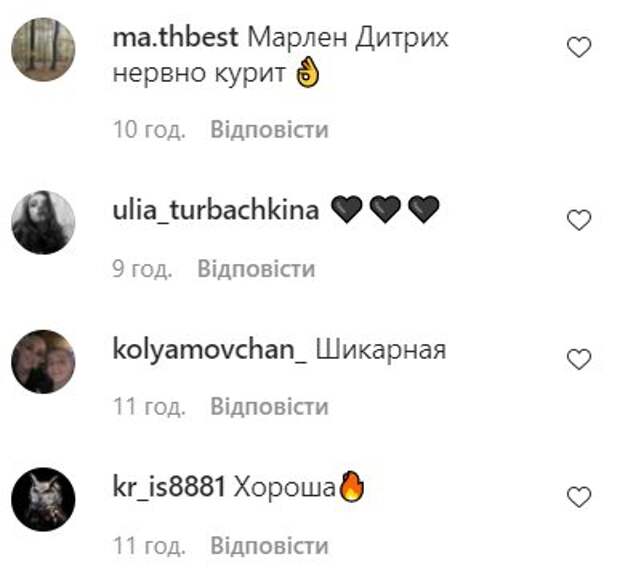Screen dimensions: 620x586
Task: Like kr_is8881's Хороша comment
Action: pos(579,497)
